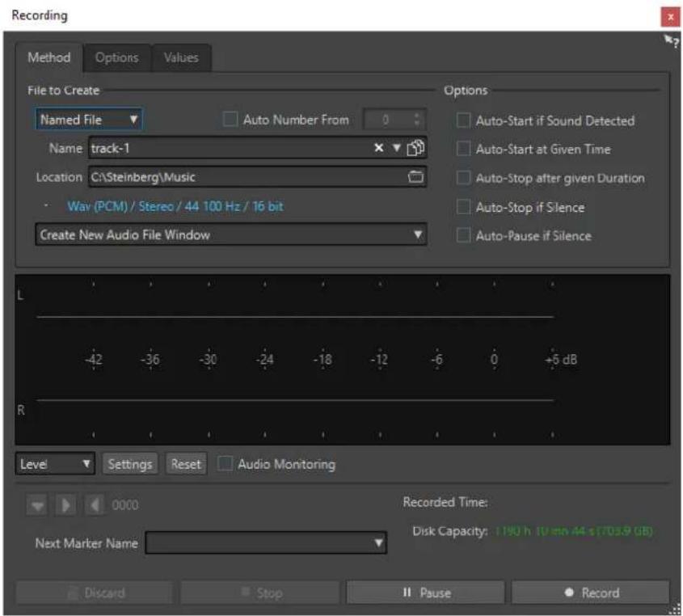Click the Discard button
Image resolution: width=683 pixels, height=616 pixels.
point(95,593)
